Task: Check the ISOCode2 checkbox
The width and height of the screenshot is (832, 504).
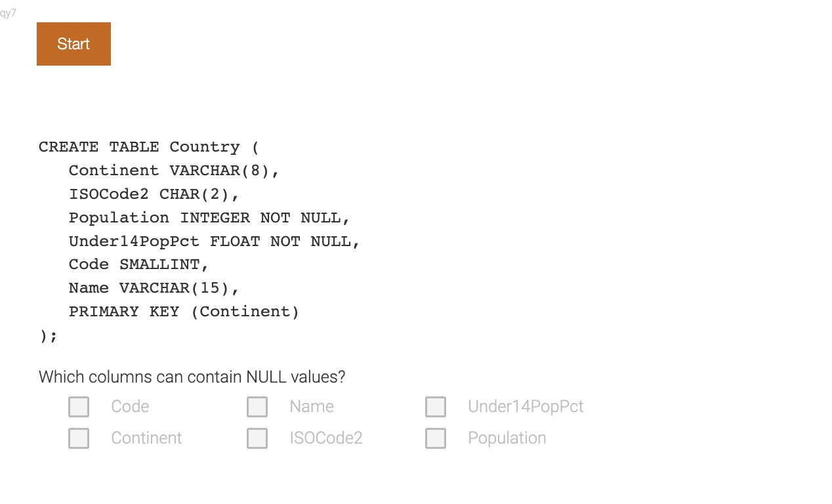Action: point(257,438)
